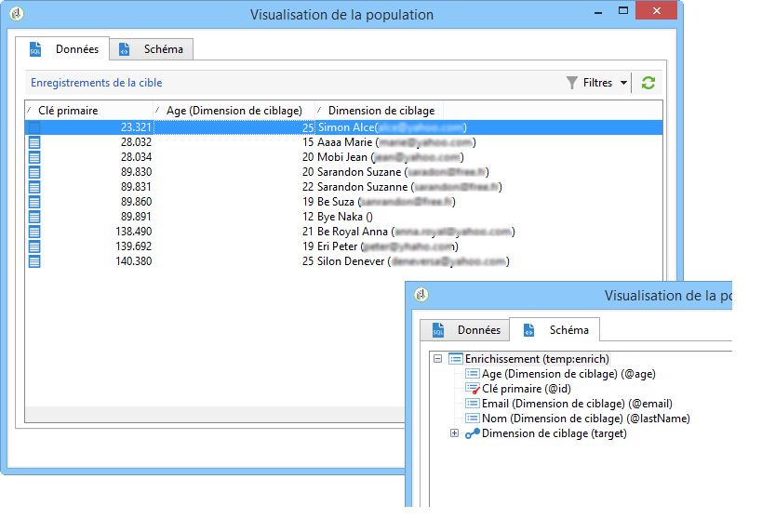Expand the Dimension de ciblage (target) node
Screen dimensions: 775x532
click(454, 433)
